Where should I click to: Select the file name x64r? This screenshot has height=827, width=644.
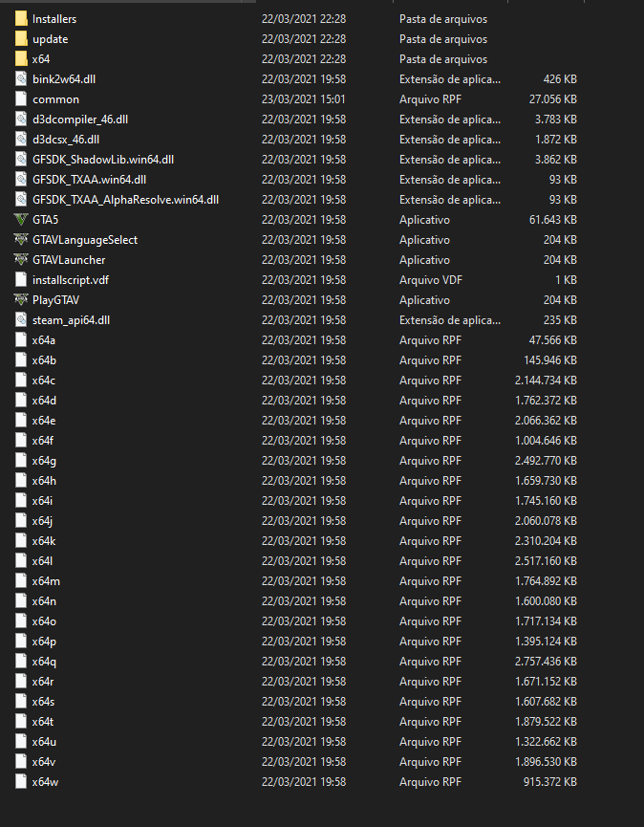tap(43, 682)
